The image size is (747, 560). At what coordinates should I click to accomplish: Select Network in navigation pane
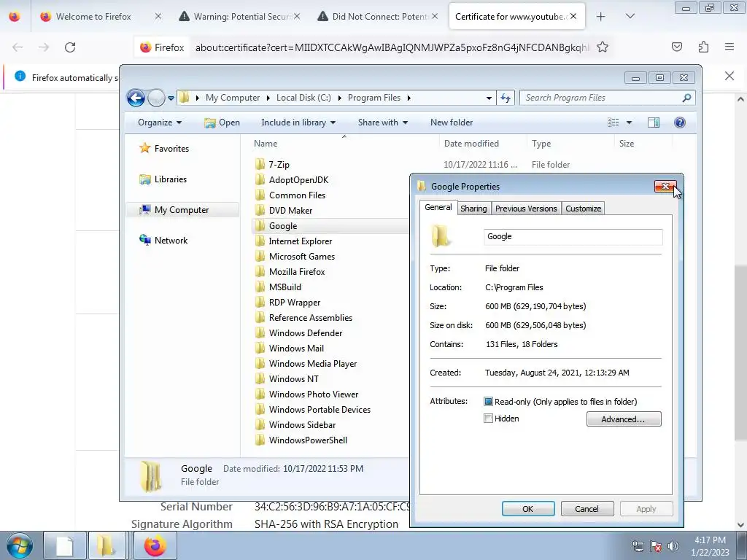[163, 241]
